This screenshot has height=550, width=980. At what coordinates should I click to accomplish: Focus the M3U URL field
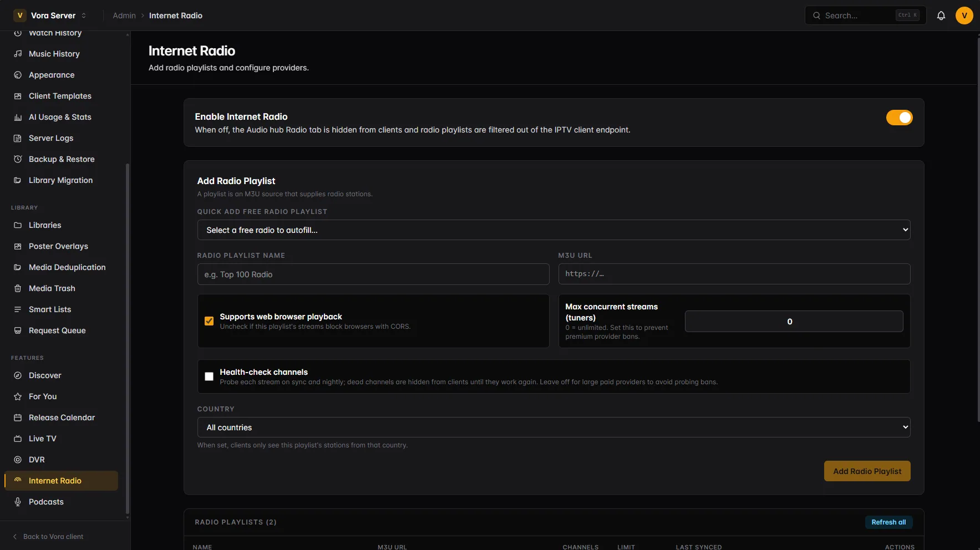tap(734, 274)
